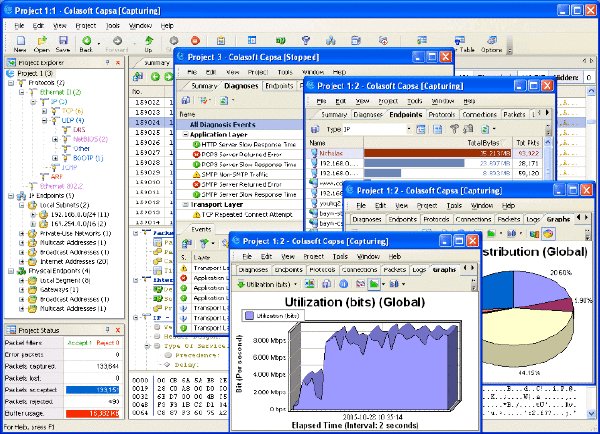600x434 pixels.
Task: Collapse the Application Layer diagnosis group
Action: click(186, 135)
